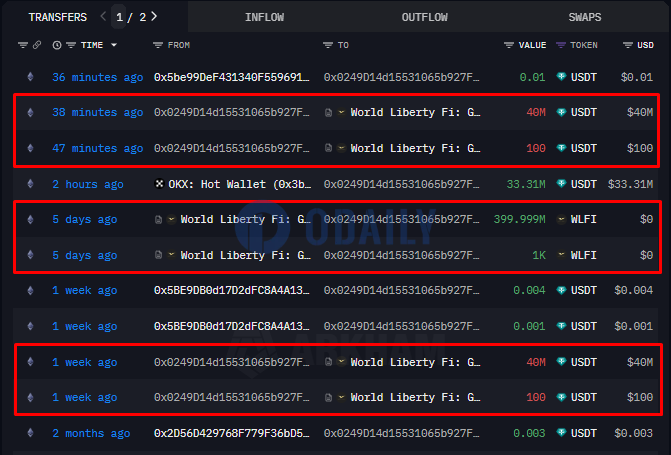
Task: Switch to the OUTFLOW tab
Action: pyautogui.click(x=425, y=17)
